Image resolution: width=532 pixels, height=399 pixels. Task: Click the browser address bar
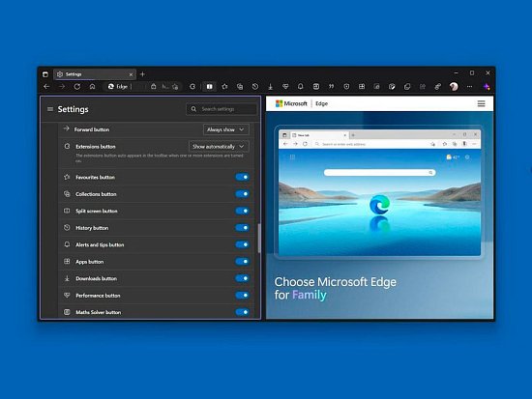click(144, 87)
